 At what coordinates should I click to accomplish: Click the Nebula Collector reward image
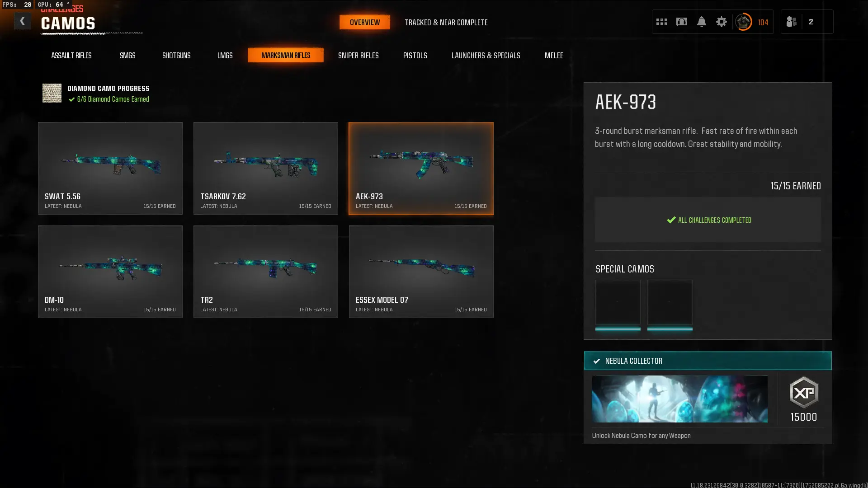[679, 399]
